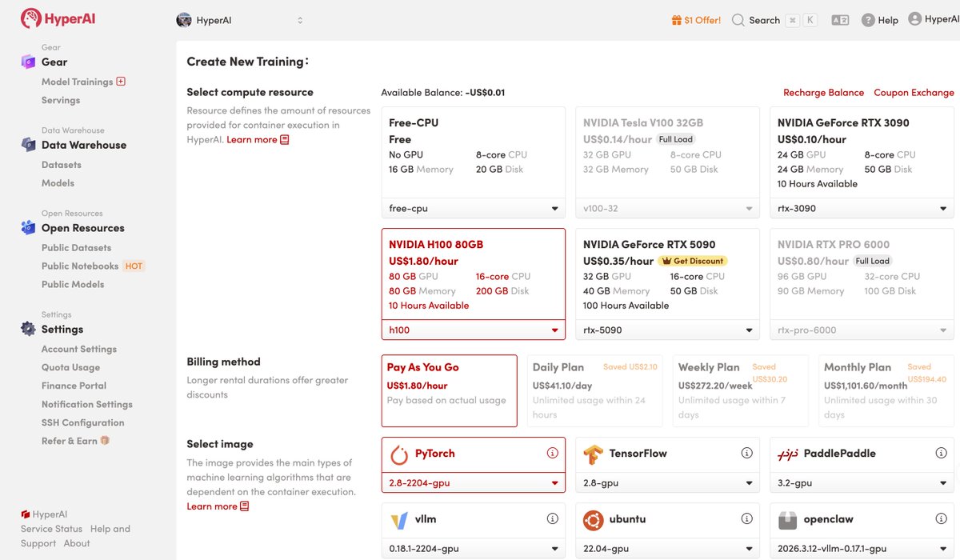The height and width of the screenshot is (560, 960).
Task: Open Quota Usage in the sidebar
Action: point(70,367)
